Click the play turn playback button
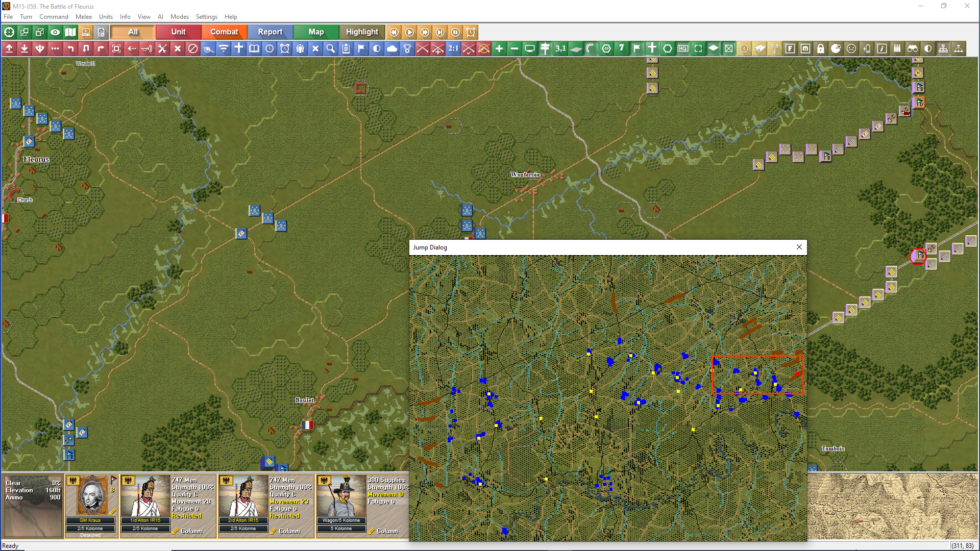The image size is (980, 551). [409, 32]
